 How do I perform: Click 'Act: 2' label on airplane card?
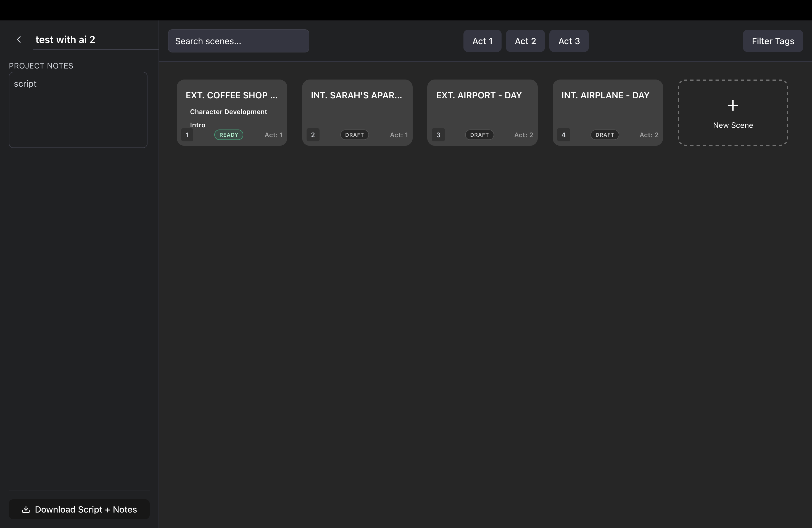pos(648,135)
